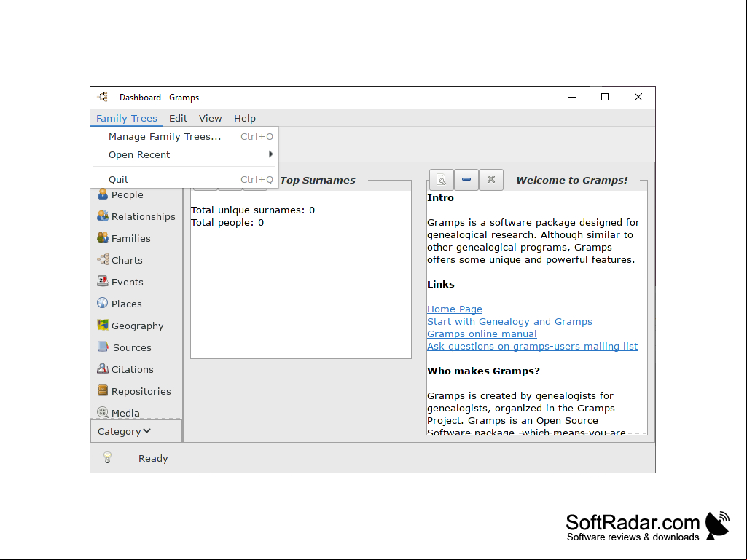Select the Repositories label in sidebar
This screenshot has width=747, height=560.
(141, 392)
